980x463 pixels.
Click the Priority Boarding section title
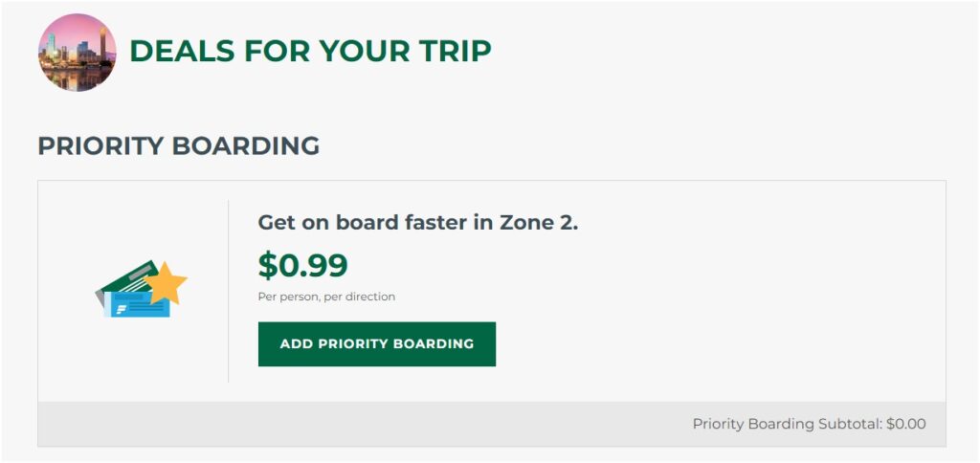point(179,145)
